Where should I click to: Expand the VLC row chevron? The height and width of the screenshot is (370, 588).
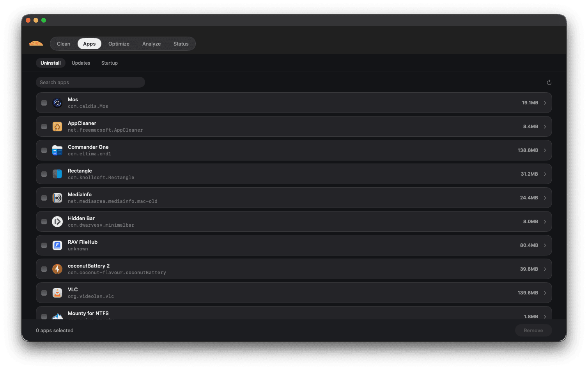(x=545, y=293)
